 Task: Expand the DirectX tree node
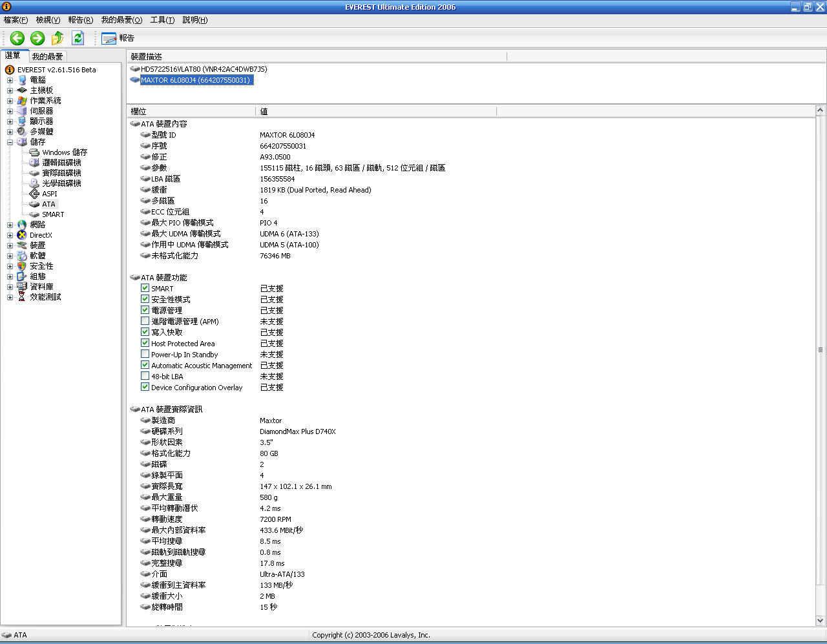click(x=10, y=235)
